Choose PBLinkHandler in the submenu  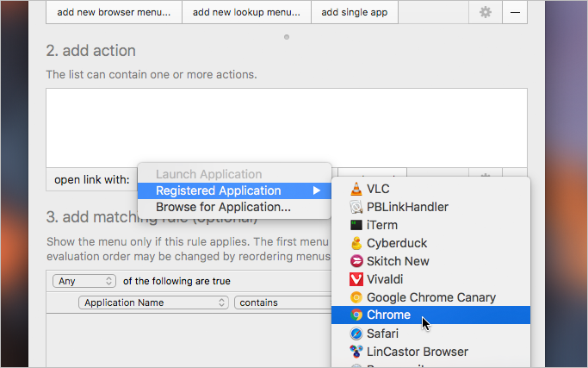click(430, 207)
